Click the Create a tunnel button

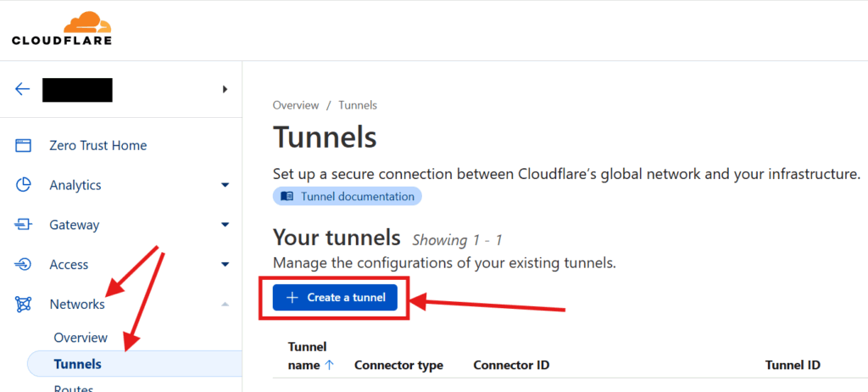[335, 298]
